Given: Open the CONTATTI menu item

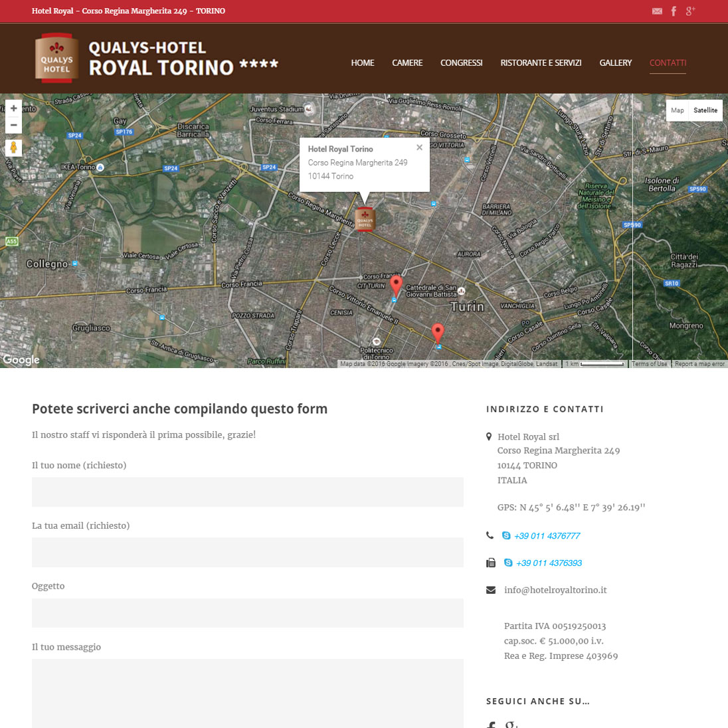Looking at the screenshot, I should point(668,62).
